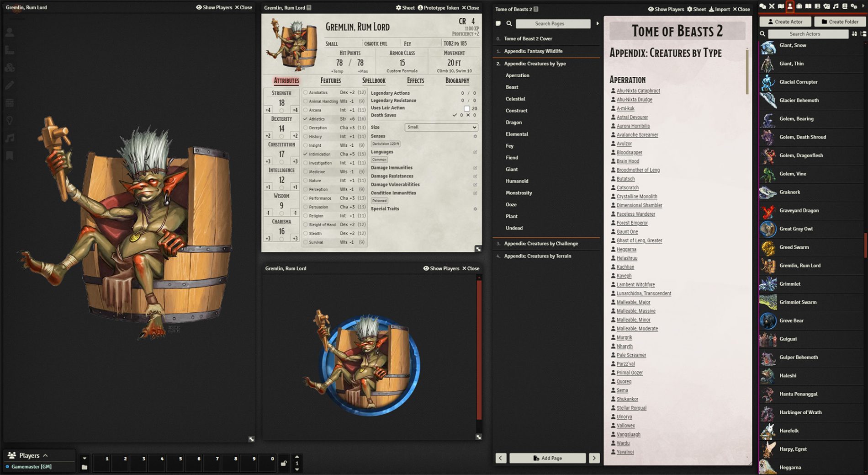Collapse all actor folders icon
Image resolution: width=868 pixels, height=475 pixels.
coord(863,34)
